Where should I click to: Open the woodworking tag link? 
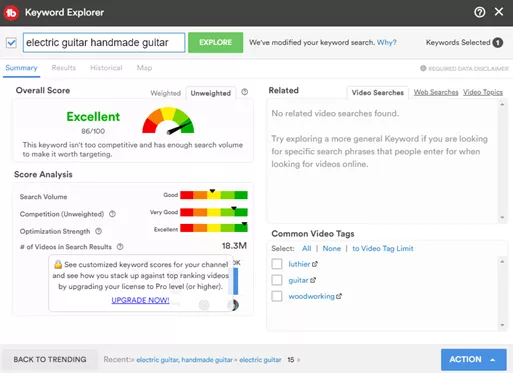(311, 296)
